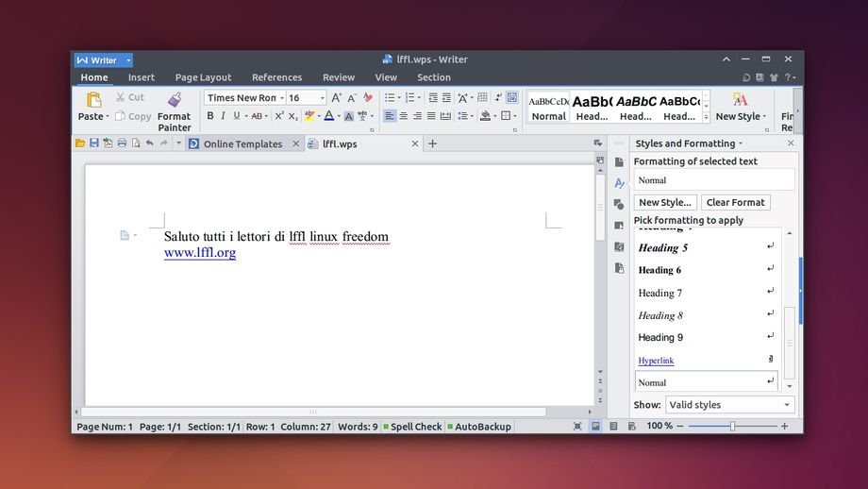Toggle Spell Check in the status bar
This screenshot has height=489, width=868.
[411, 427]
